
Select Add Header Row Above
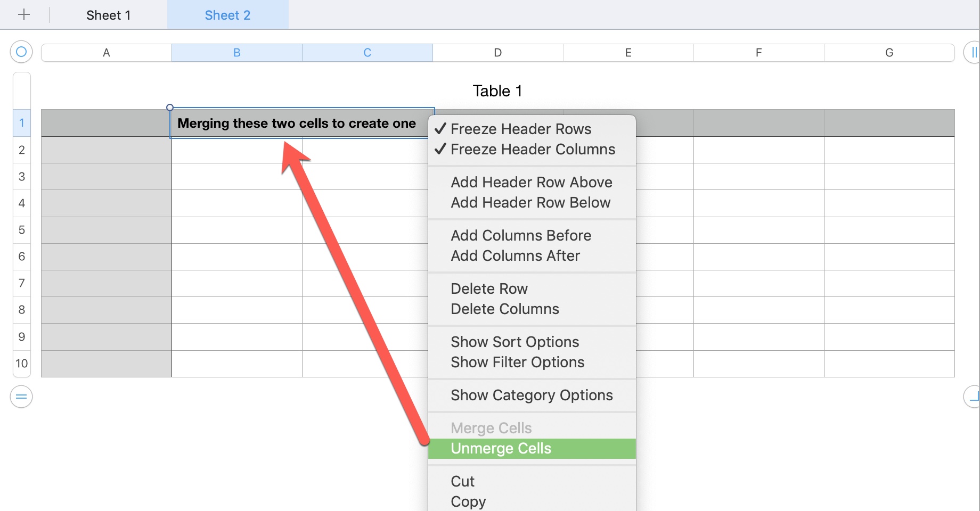click(531, 182)
